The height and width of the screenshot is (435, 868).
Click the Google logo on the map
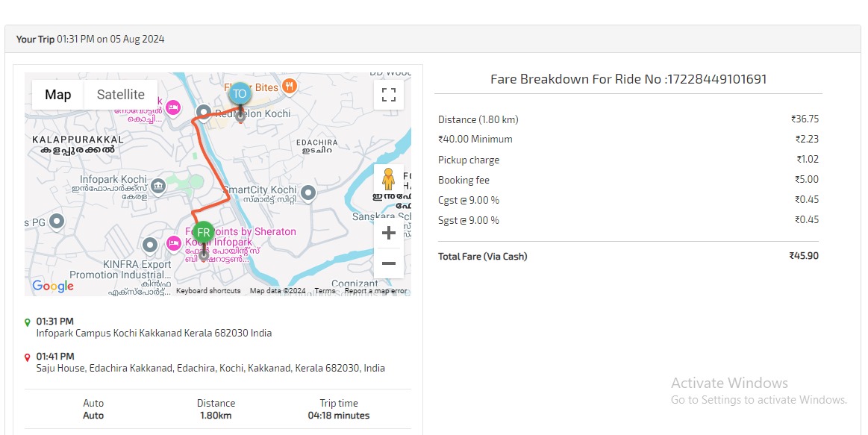click(53, 286)
